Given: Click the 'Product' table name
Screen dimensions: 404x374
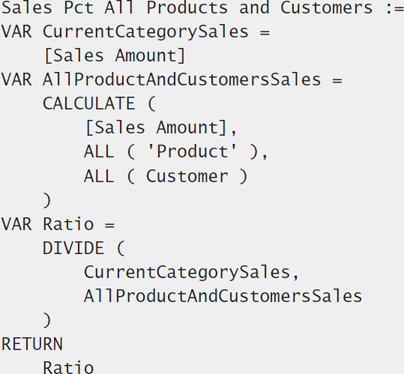Looking at the screenshot, I should [x=192, y=152].
